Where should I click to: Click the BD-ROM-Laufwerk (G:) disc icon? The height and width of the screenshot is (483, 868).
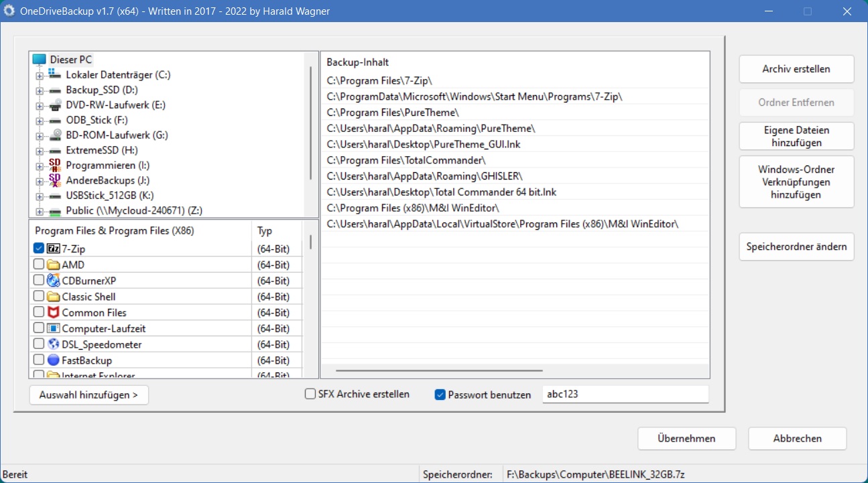(56, 135)
